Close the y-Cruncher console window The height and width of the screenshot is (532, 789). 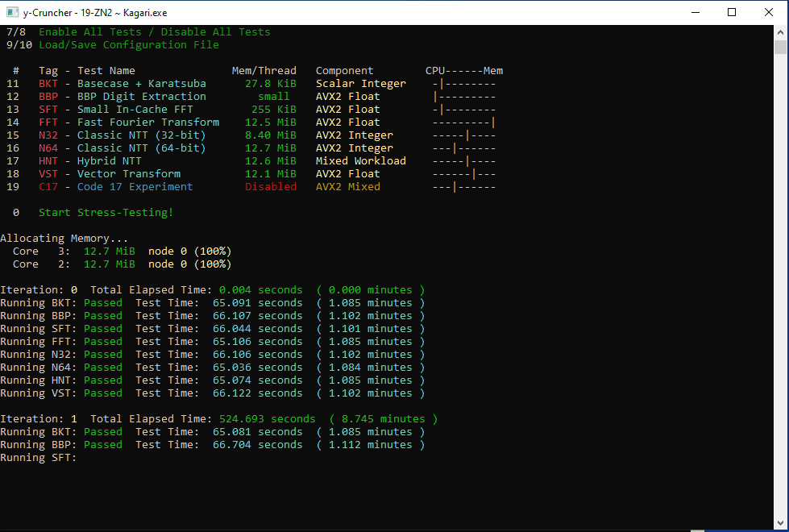coord(768,12)
